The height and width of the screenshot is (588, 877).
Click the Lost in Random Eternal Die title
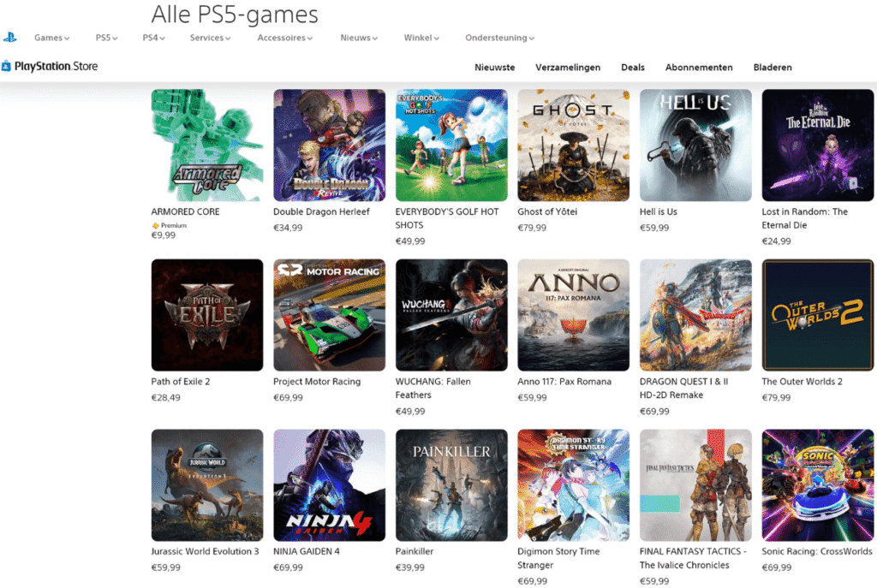[x=805, y=218]
